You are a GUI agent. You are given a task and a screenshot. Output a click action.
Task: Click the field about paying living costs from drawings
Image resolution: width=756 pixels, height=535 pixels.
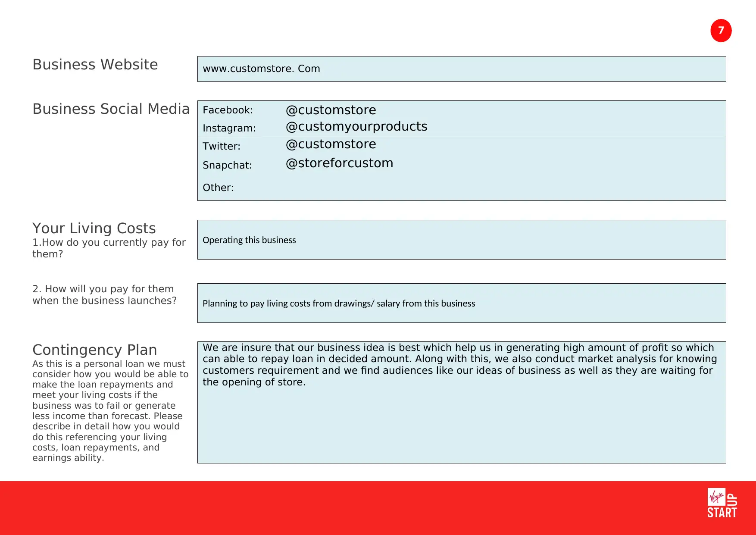point(462,303)
